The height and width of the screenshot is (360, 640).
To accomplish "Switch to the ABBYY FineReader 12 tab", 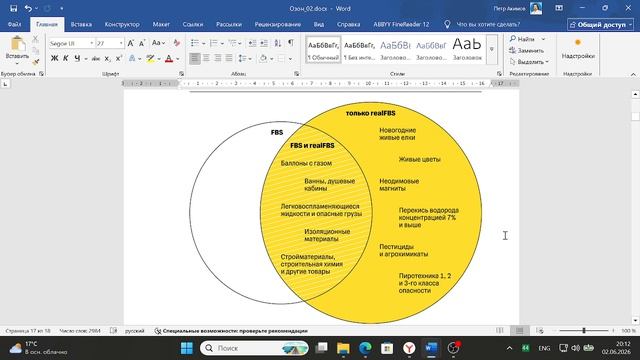I will 401,24.
